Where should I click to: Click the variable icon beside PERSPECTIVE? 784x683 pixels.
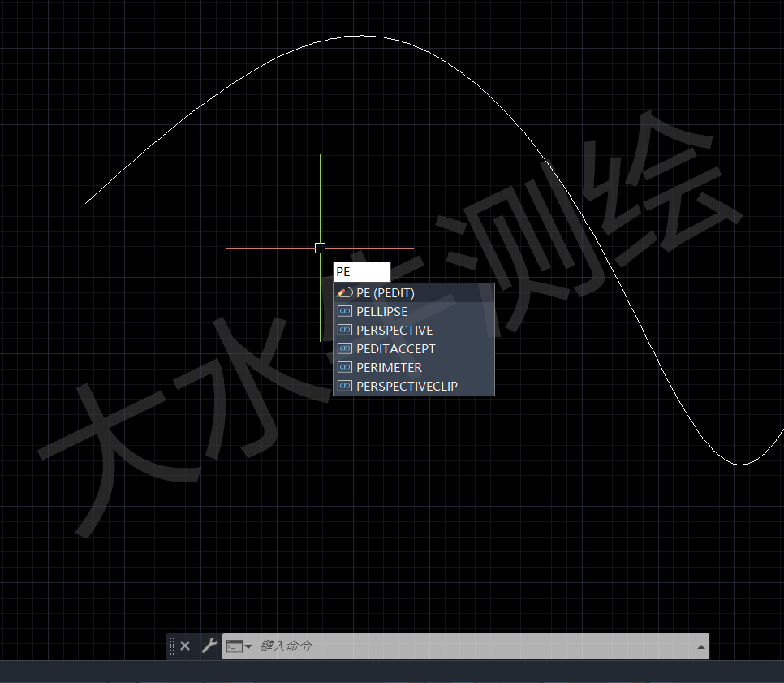point(344,331)
